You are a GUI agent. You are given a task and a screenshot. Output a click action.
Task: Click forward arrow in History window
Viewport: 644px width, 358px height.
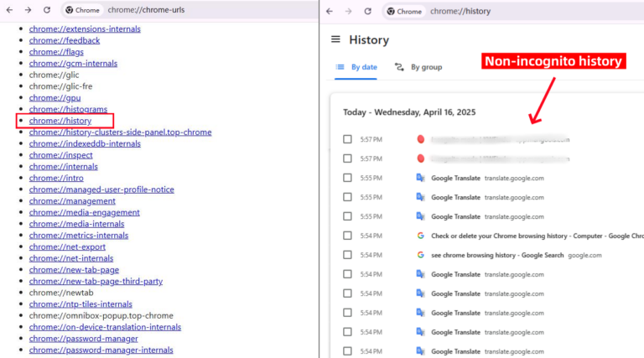(348, 12)
